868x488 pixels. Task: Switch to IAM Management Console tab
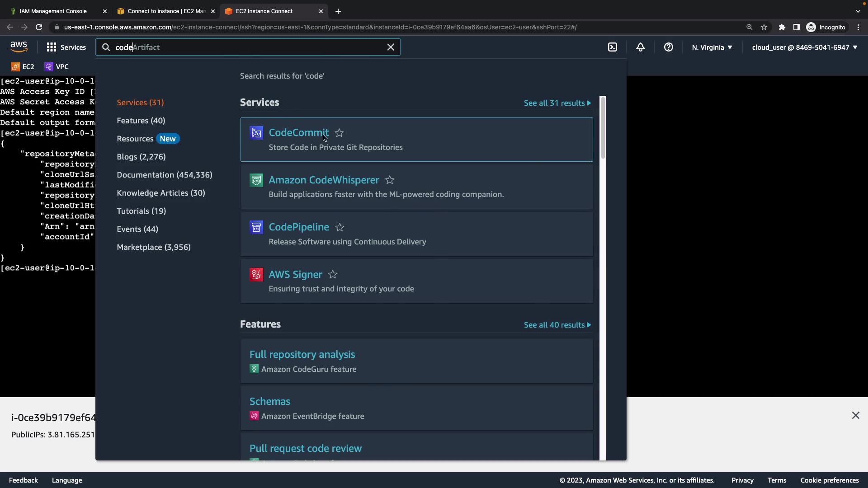tap(53, 11)
